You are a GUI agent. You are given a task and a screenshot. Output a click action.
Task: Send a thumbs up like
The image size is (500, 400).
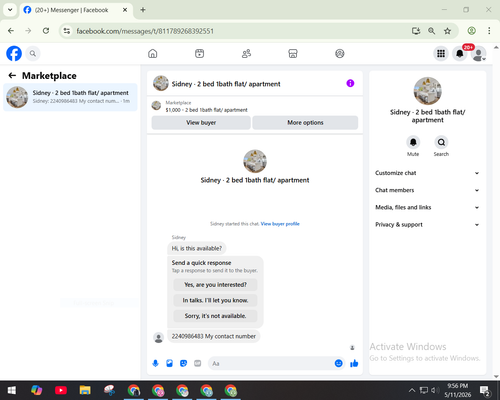[354, 363]
